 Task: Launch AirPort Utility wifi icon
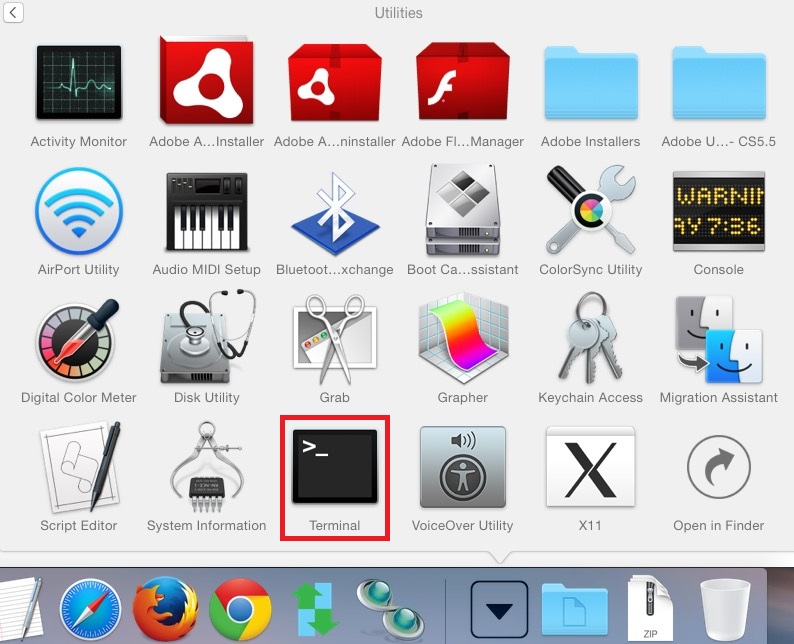(78, 210)
